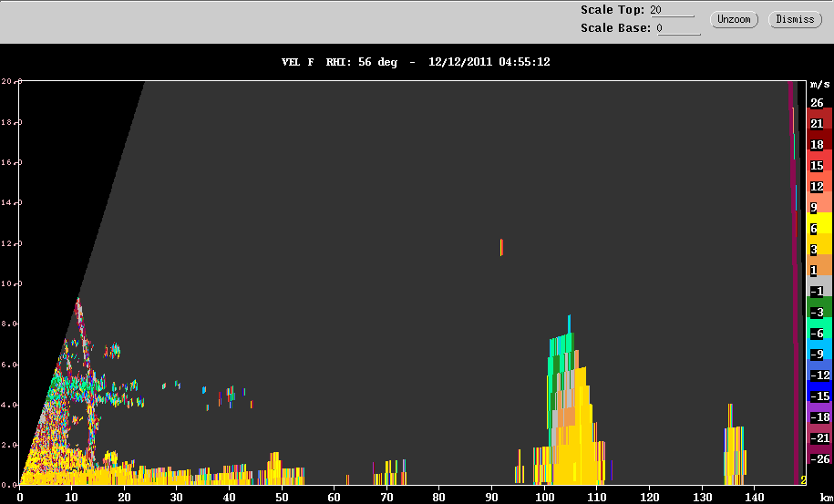Click the echo column near 136 km range
This screenshot has width=834, height=504.
[x=735, y=447]
